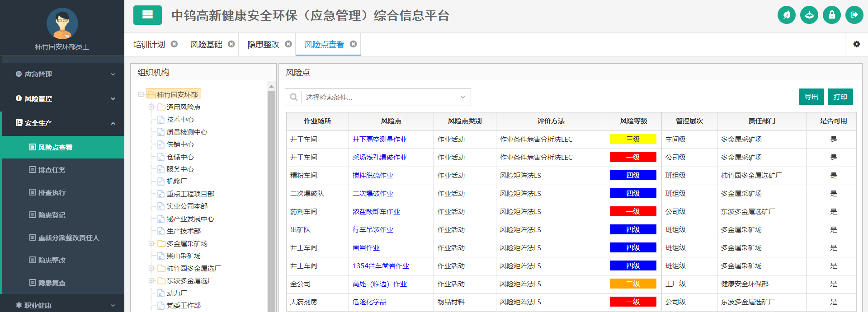
Task: Open 排查任务 in the sidebar
Action: 63,170
